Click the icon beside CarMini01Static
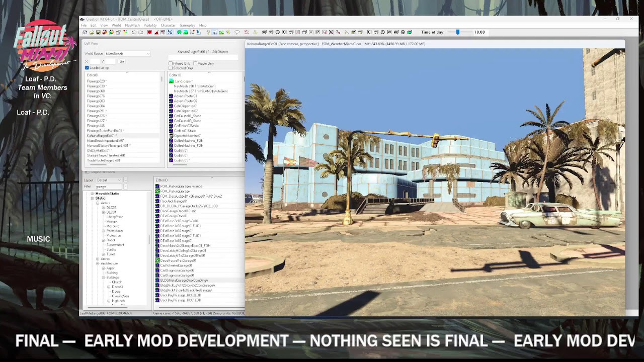644x362 pixels. 171,131
